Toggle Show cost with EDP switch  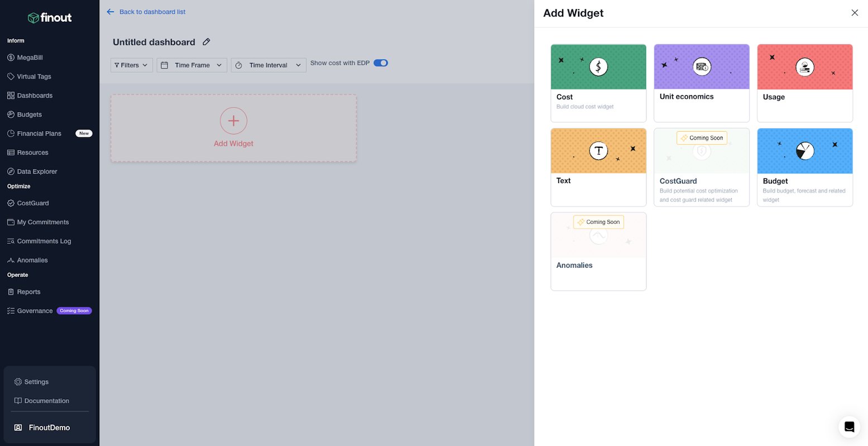[x=381, y=63]
